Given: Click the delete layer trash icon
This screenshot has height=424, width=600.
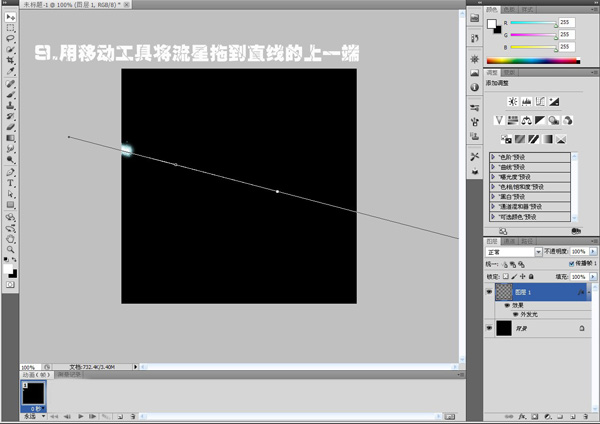Looking at the screenshot, I should 587,414.
